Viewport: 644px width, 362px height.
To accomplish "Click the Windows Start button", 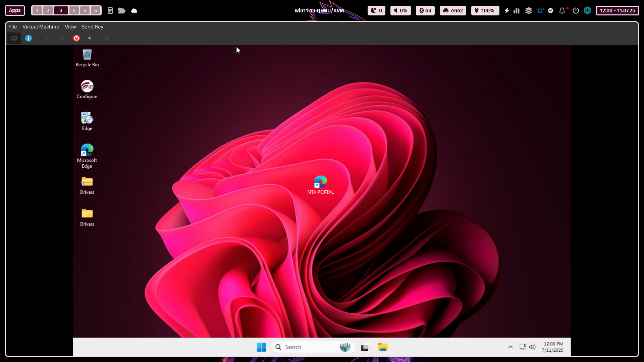I will coord(261,347).
